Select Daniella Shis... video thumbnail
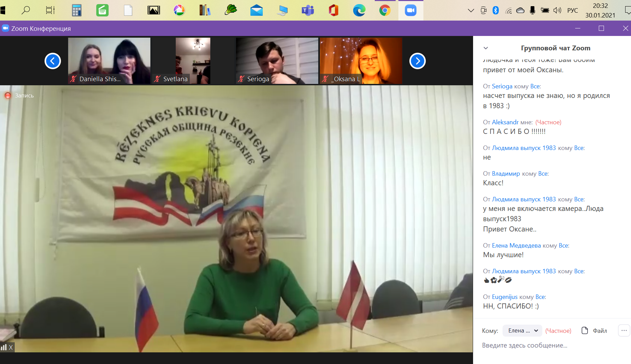The height and width of the screenshot is (364, 631). [x=109, y=61]
